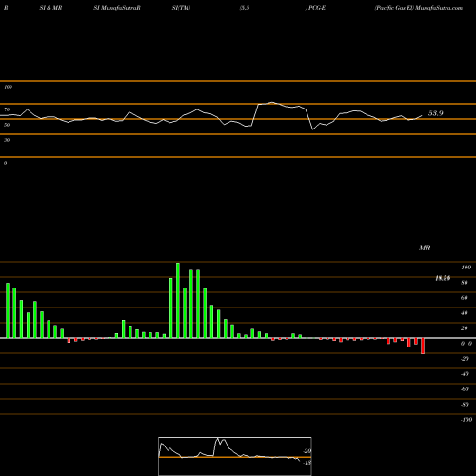Screen dimensions: 476x476
Task: Click the MR axis label -100
Action: [x=466, y=420]
